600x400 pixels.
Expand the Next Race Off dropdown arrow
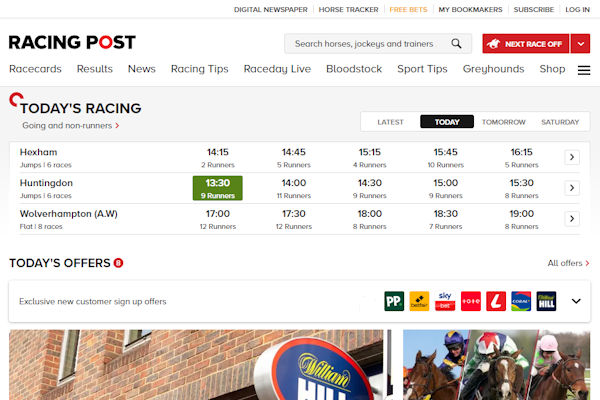tap(580, 44)
